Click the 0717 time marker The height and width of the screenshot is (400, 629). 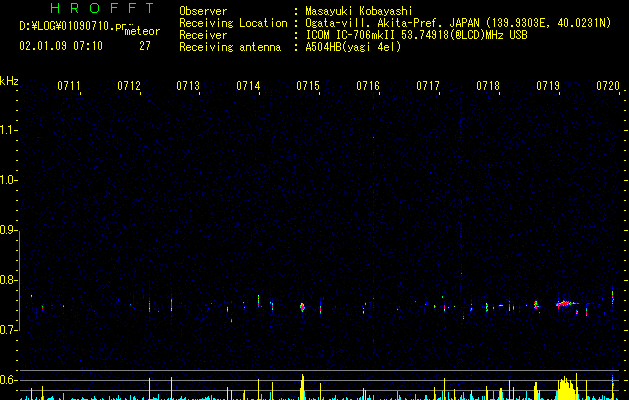pyautogui.click(x=428, y=86)
